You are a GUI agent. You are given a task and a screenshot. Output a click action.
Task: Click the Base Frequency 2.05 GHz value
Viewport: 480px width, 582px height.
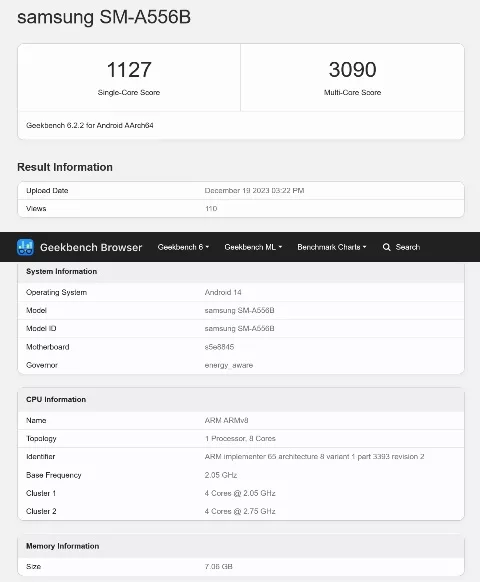(221, 475)
